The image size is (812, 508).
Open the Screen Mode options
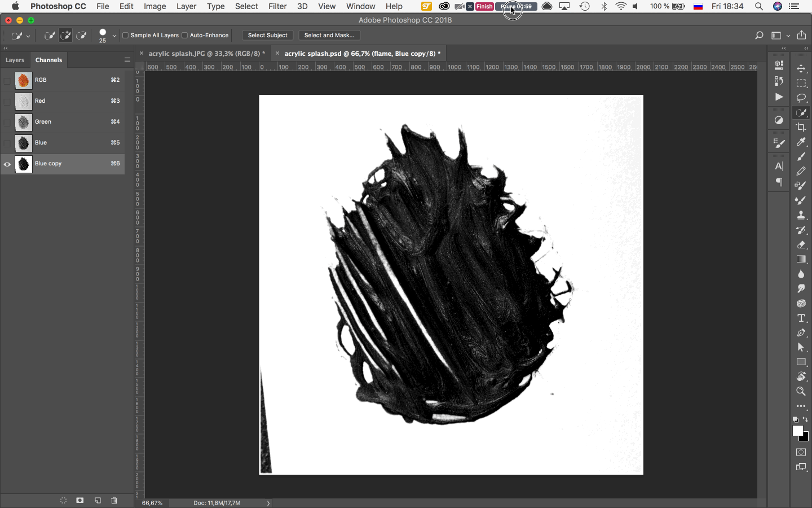click(x=801, y=467)
